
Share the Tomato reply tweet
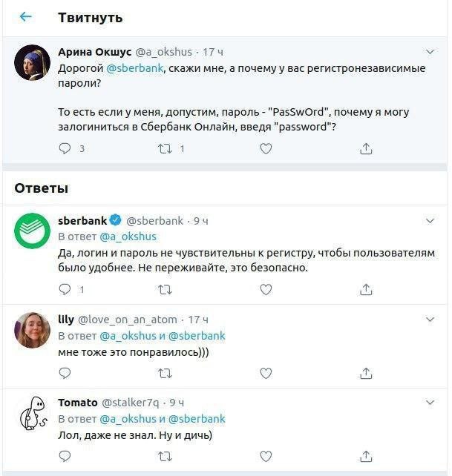pos(365,456)
